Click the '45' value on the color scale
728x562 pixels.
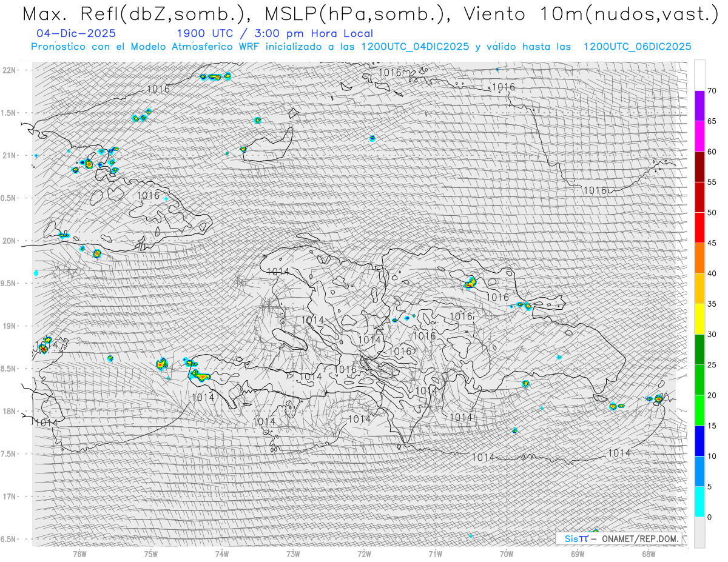(x=712, y=243)
